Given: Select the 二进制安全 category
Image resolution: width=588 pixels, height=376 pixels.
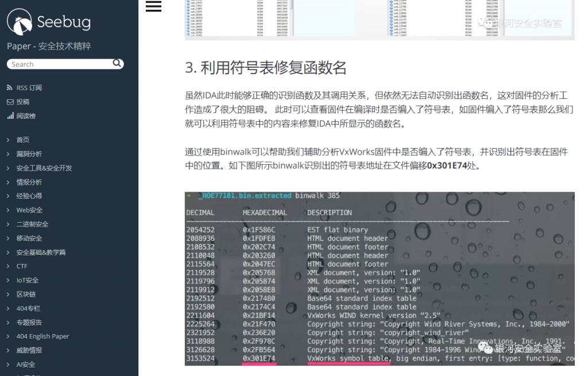Looking at the screenshot, I should click(x=32, y=224).
